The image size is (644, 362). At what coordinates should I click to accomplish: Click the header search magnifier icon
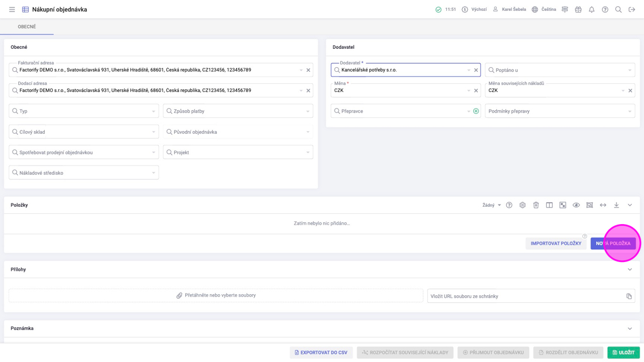pyautogui.click(x=619, y=10)
